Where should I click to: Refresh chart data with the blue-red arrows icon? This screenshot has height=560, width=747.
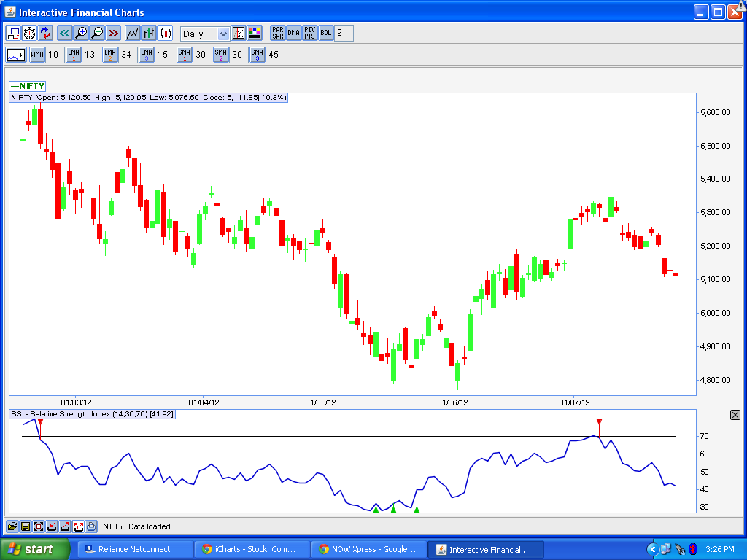(x=45, y=34)
